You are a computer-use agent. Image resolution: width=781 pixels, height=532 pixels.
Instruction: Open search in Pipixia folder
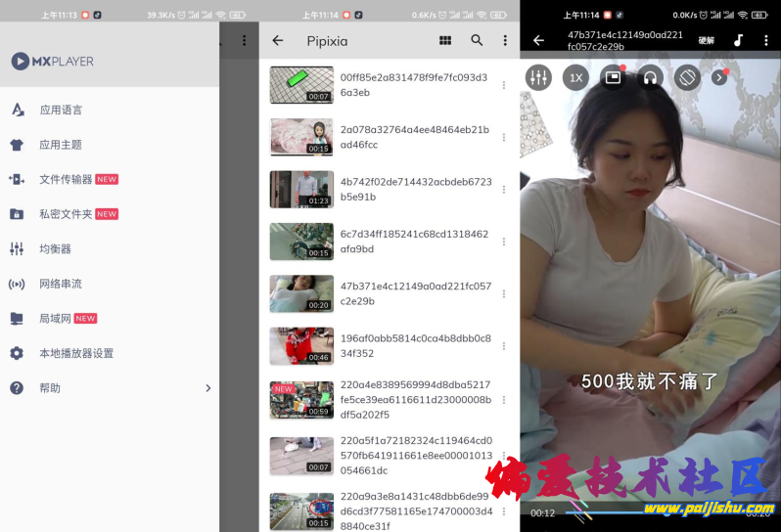477,41
